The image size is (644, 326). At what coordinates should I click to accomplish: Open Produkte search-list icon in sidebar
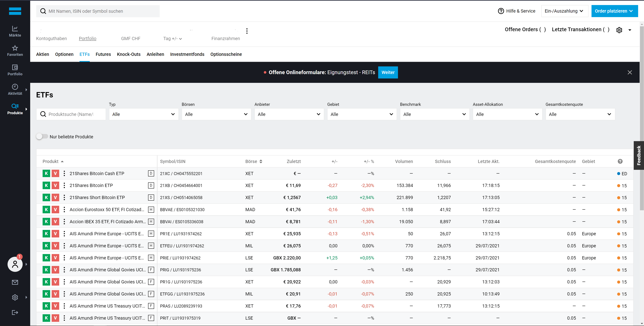(x=15, y=109)
